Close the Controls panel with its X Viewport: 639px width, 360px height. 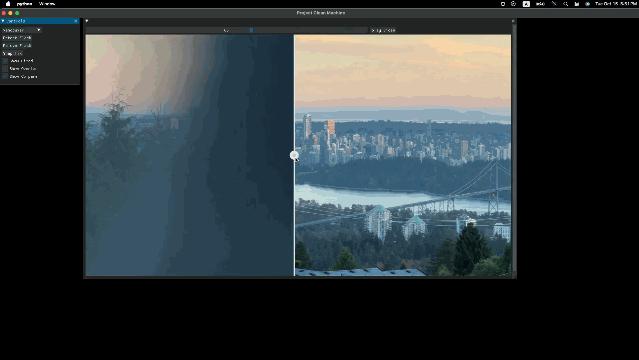76,21
